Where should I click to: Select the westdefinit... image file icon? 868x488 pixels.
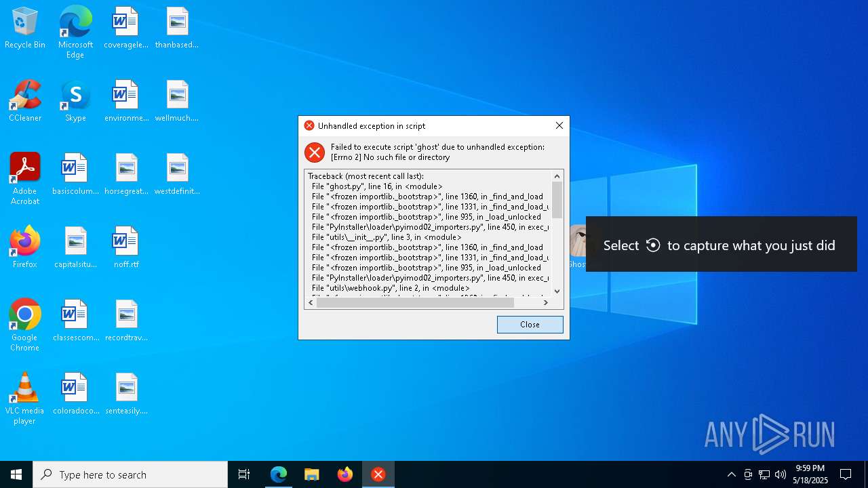177,175
